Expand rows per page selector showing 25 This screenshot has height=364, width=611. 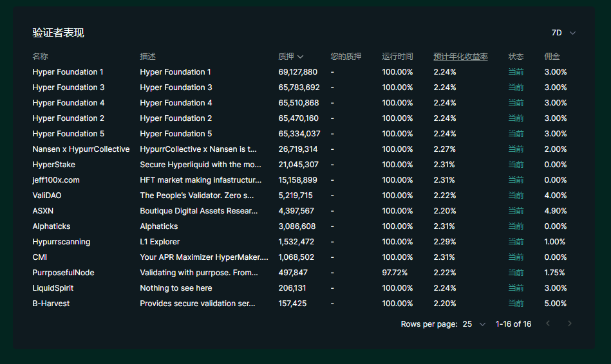pos(475,324)
